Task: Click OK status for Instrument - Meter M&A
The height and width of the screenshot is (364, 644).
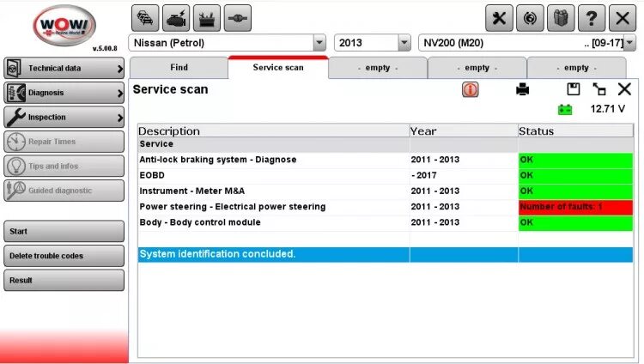Action: (575, 191)
